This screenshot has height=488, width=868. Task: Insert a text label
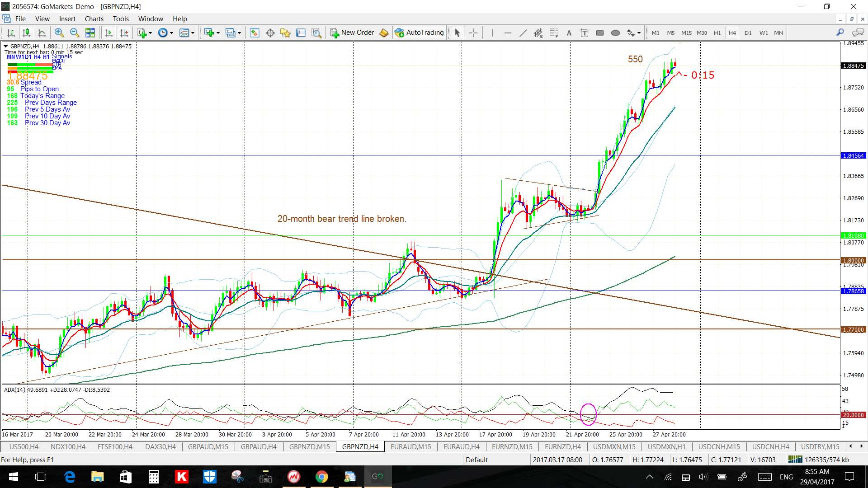(x=585, y=33)
